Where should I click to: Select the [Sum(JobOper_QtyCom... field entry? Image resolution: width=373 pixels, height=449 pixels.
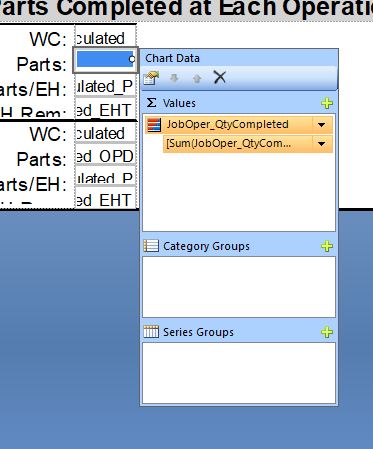[229, 144]
